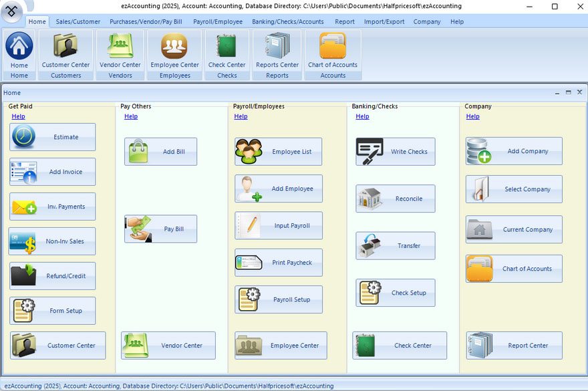This screenshot has width=588, height=391.
Task: Select the Report ribbon tab
Action: (x=345, y=22)
